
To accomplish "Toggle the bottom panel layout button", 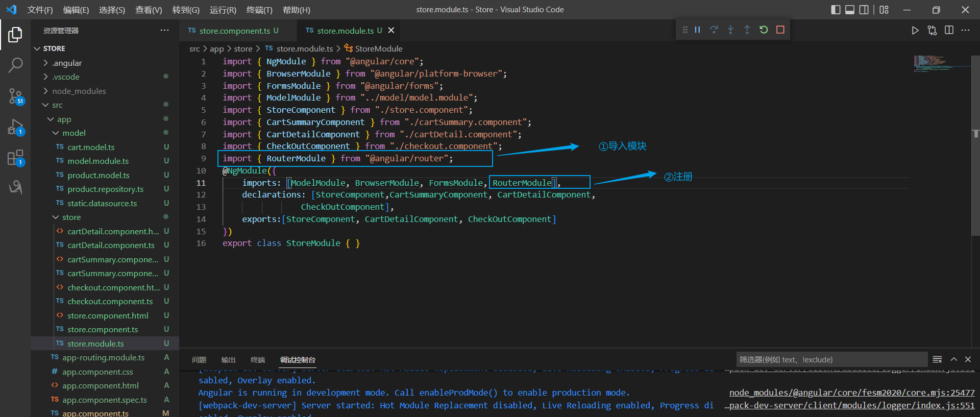I will [850, 10].
